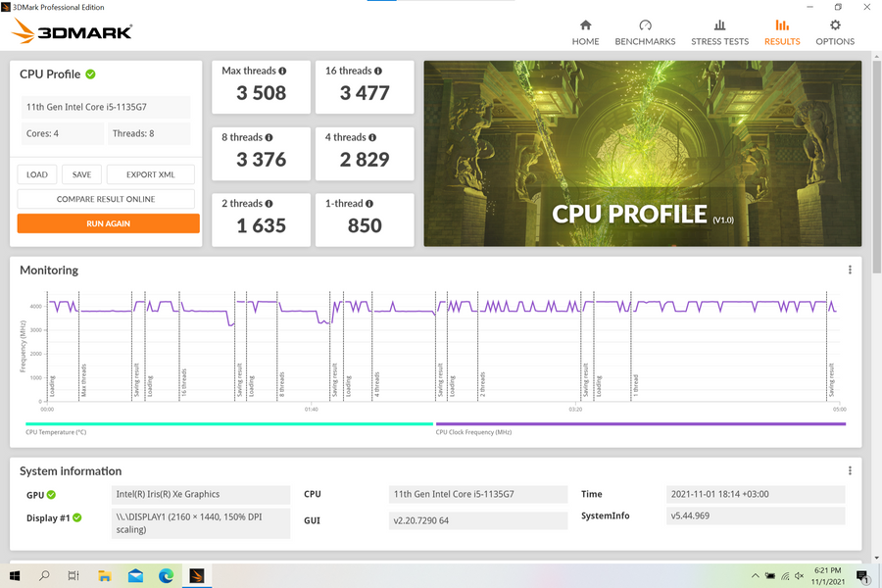The image size is (882, 588).
Task: Click the Export XML button
Action: click(x=150, y=174)
